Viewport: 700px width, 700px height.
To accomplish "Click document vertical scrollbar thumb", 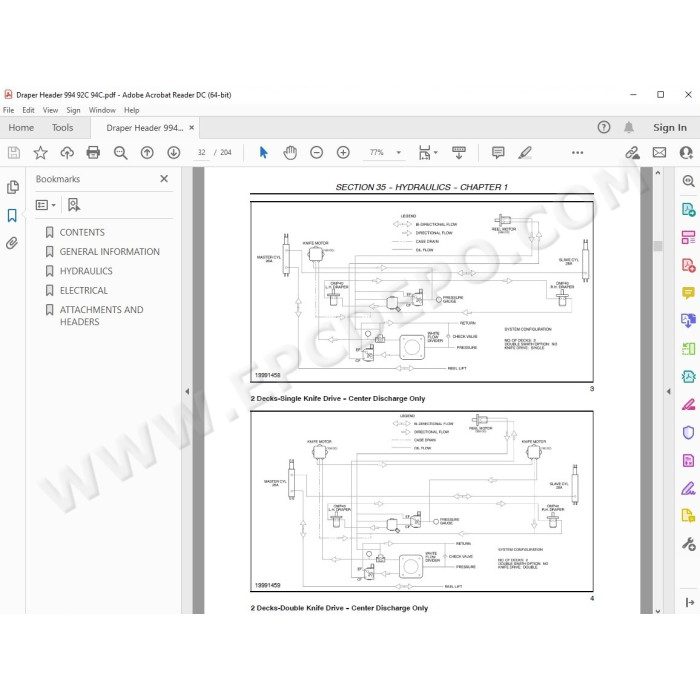I will 658,246.
